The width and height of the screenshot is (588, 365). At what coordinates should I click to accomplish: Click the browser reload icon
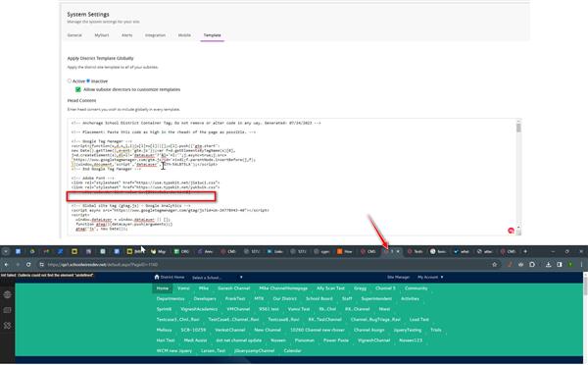click(28, 265)
